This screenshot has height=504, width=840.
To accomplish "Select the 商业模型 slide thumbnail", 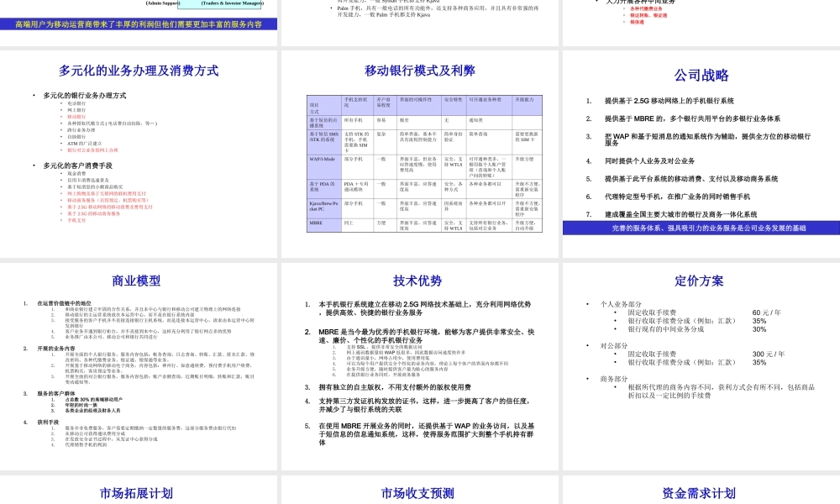I will pos(139,366).
